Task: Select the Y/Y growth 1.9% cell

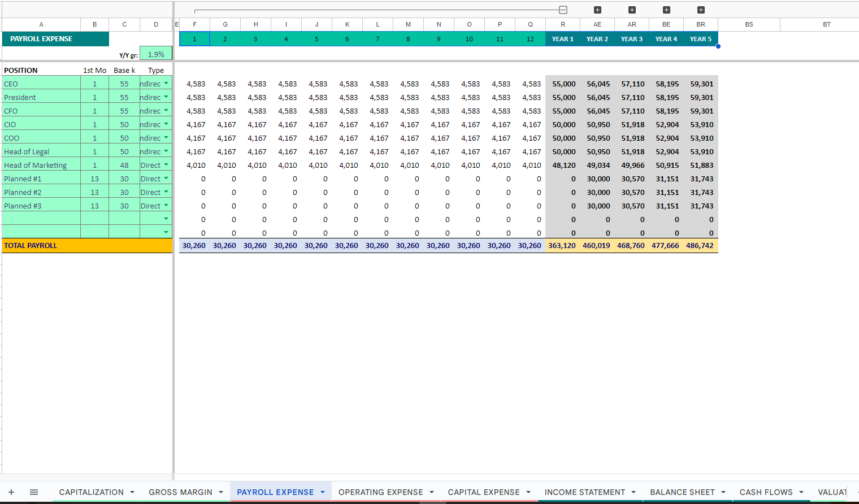Action: [x=156, y=54]
